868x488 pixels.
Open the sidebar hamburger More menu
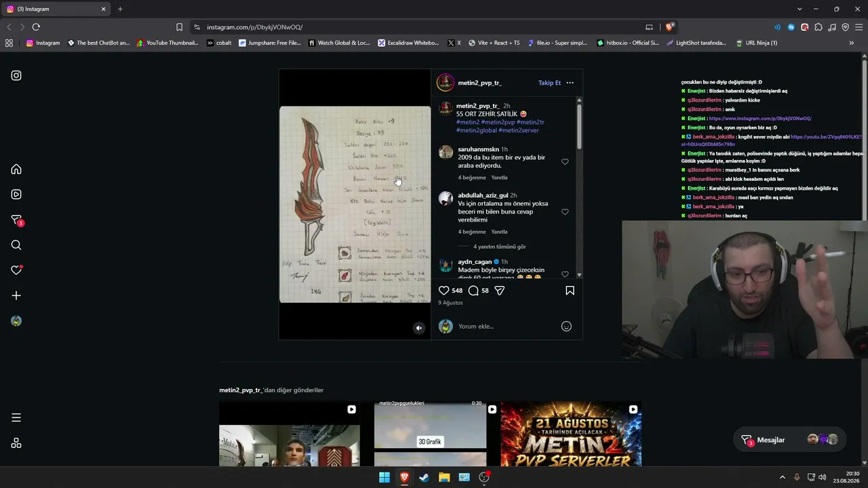tap(16, 418)
